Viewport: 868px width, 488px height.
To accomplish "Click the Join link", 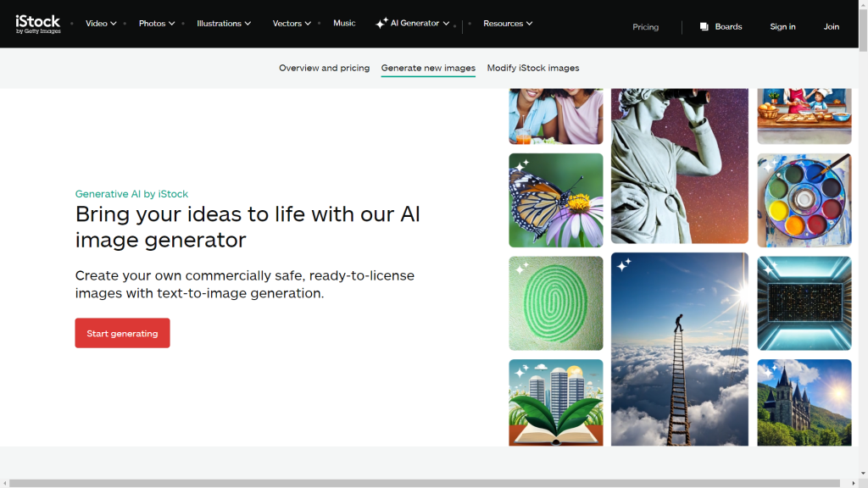I will pos(832,27).
